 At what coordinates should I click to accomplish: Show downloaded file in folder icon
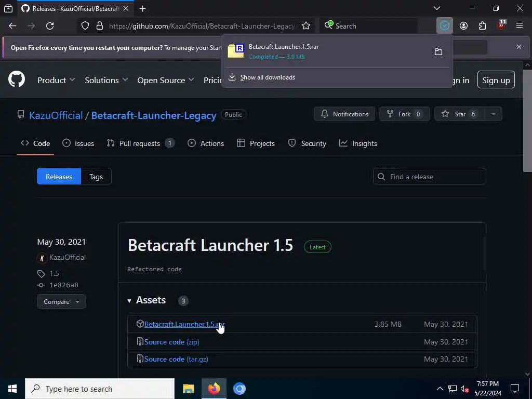[438, 52]
